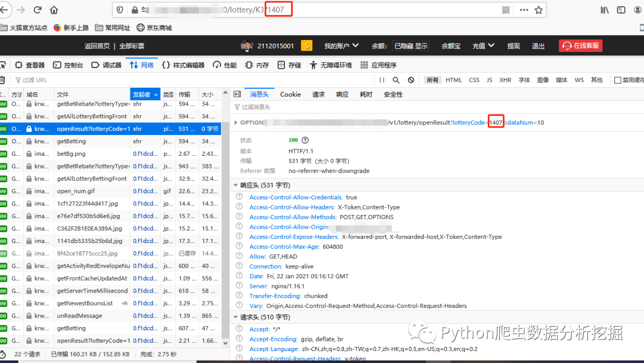The height and width of the screenshot is (363, 644).
Task: Enable the 禁用缓存 checkbox
Action: click(617, 80)
